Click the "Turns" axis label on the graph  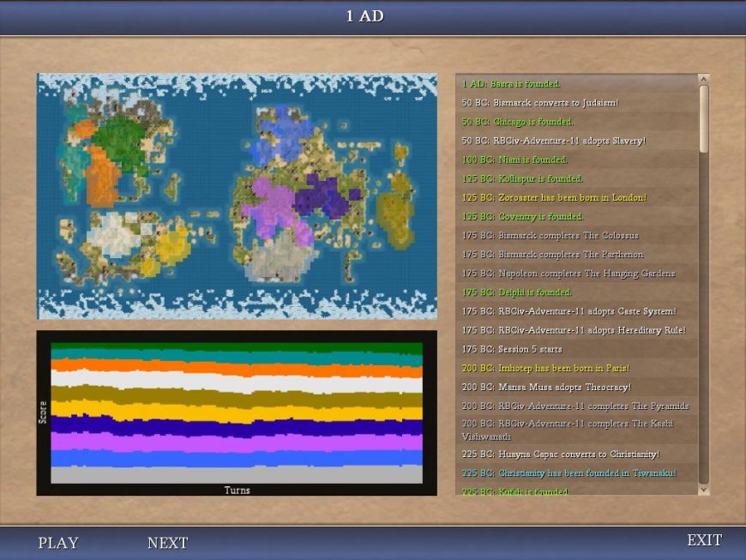(x=237, y=490)
